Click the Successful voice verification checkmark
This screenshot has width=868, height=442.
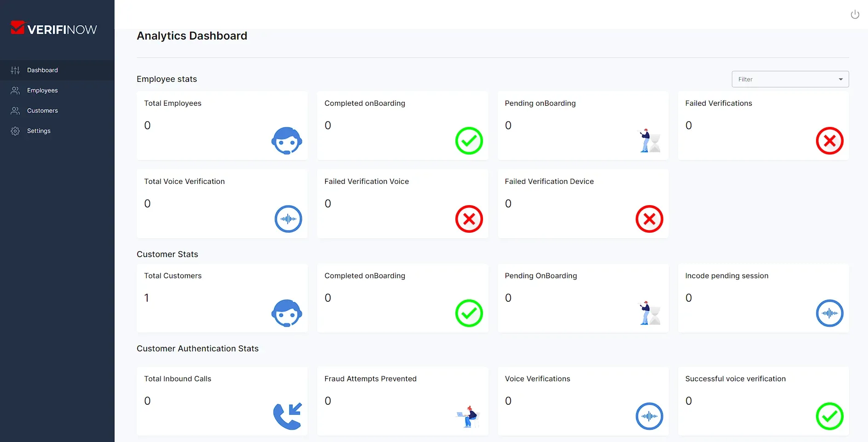[x=829, y=416]
